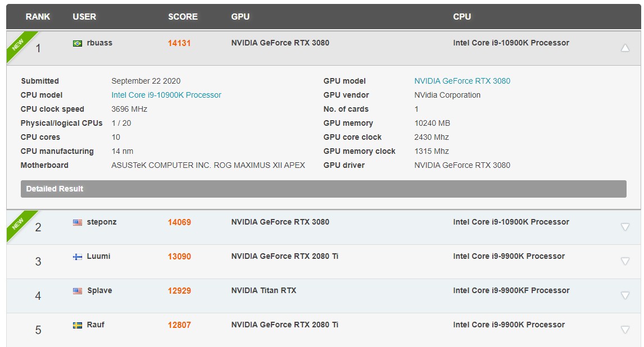This screenshot has height=347, width=644.
Task: Click the RANK column header
Action: [38, 17]
